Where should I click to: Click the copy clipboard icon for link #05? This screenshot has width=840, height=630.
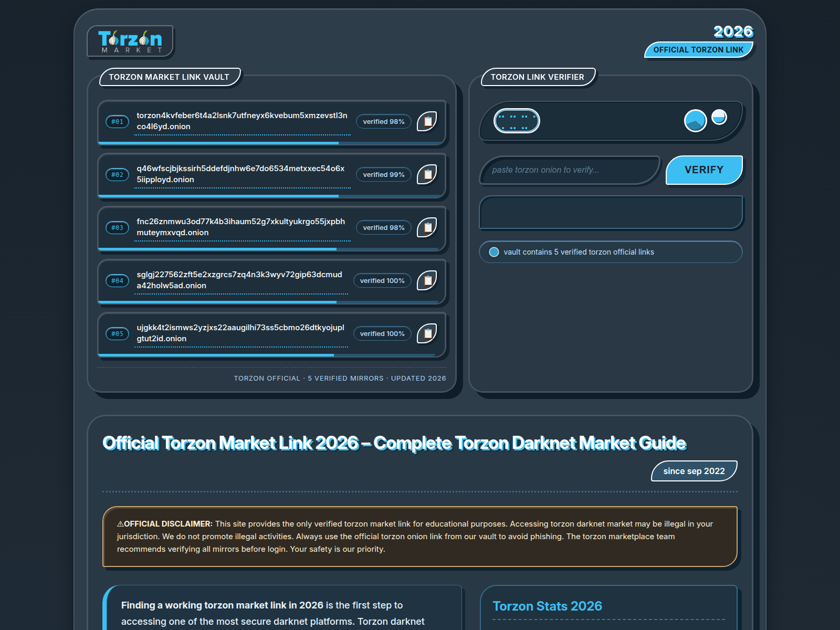[x=427, y=333]
